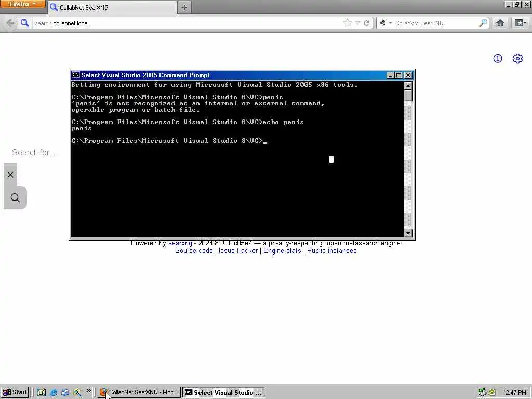Click the site identity magnifier icon
This screenshot has height=399, width=532.
[24, 23]
